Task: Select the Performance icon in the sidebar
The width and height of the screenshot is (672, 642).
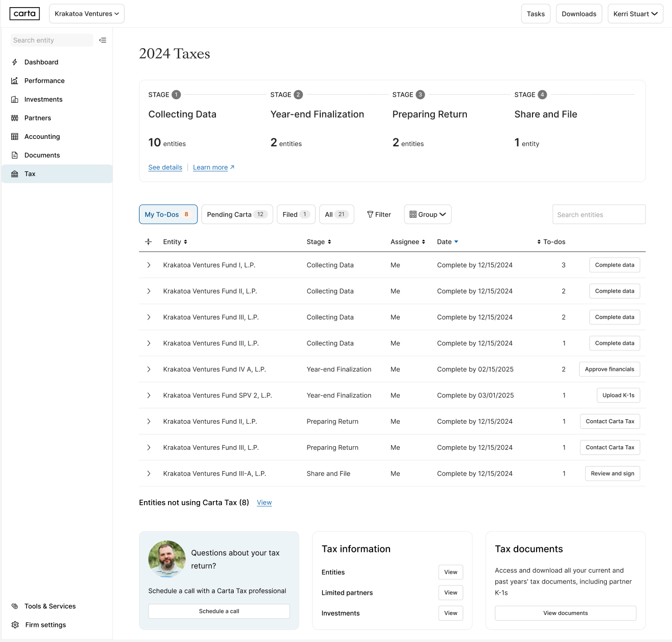Action: pos(15,80)
